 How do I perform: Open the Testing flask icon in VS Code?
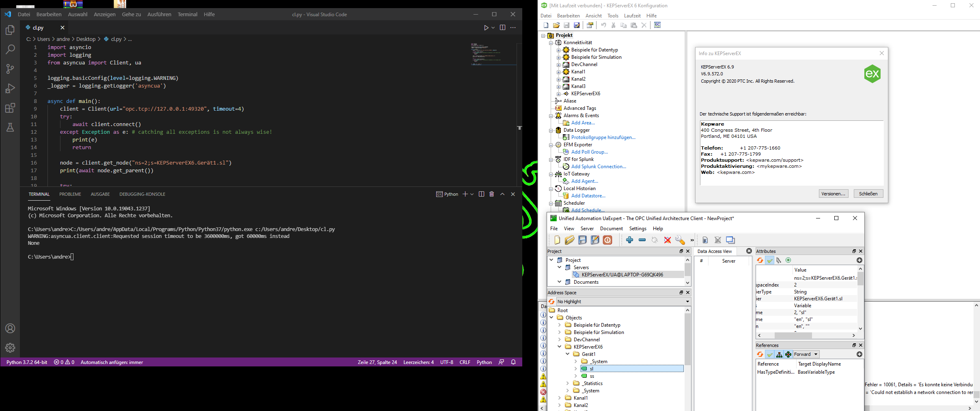[10, 127]
